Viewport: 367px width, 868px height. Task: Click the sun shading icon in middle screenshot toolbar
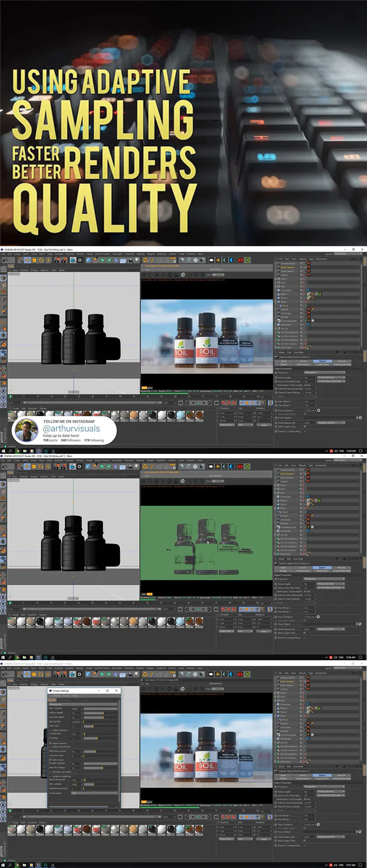tap(218, 467)
